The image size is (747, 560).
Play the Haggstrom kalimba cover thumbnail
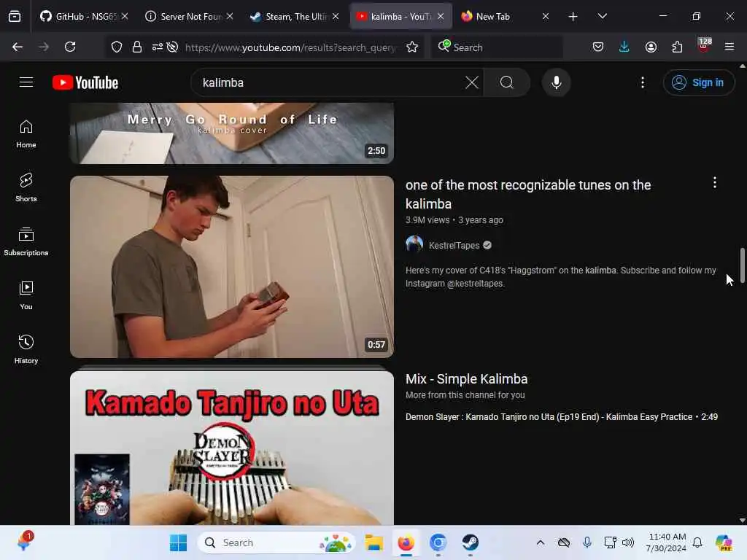click(x=232, y=267)
